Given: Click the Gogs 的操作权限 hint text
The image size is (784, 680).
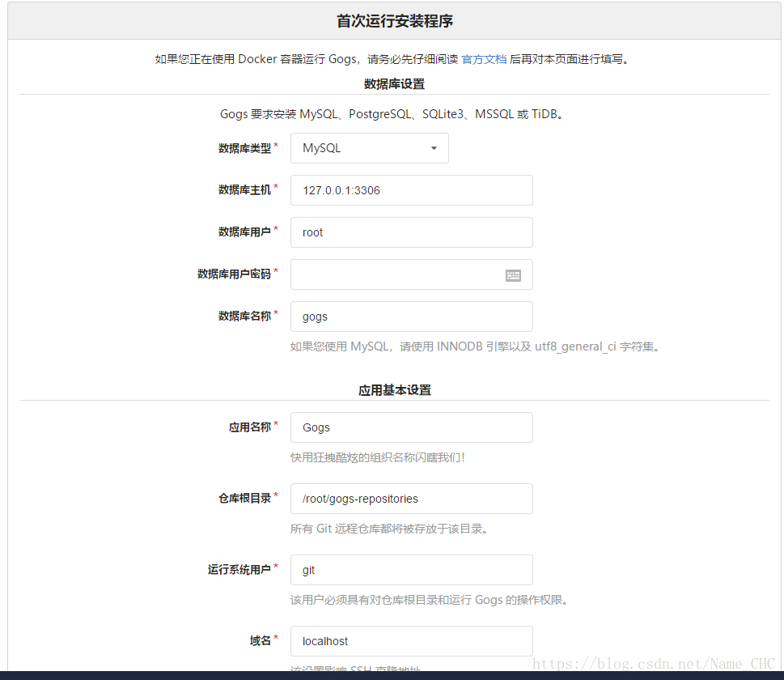Looking at the screenshot, I should [x=430, y=599].
